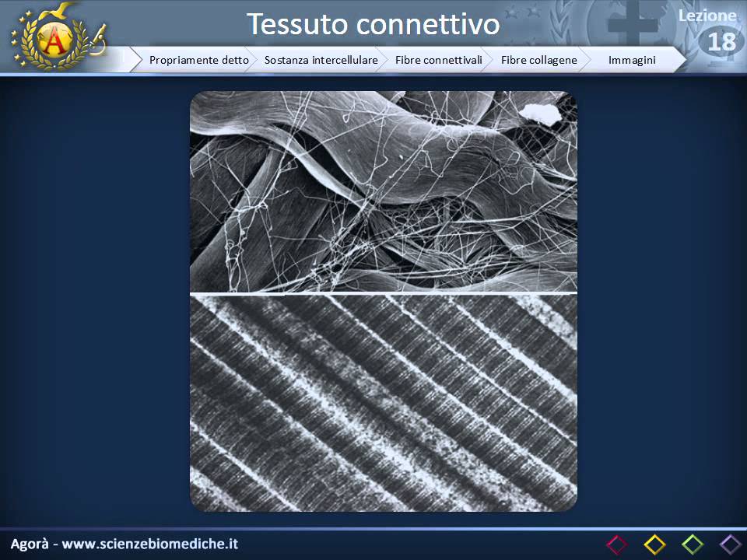This screenshot has height=560, width=747.
Task: Click the purple diamond icon
Action: (730, 544)
